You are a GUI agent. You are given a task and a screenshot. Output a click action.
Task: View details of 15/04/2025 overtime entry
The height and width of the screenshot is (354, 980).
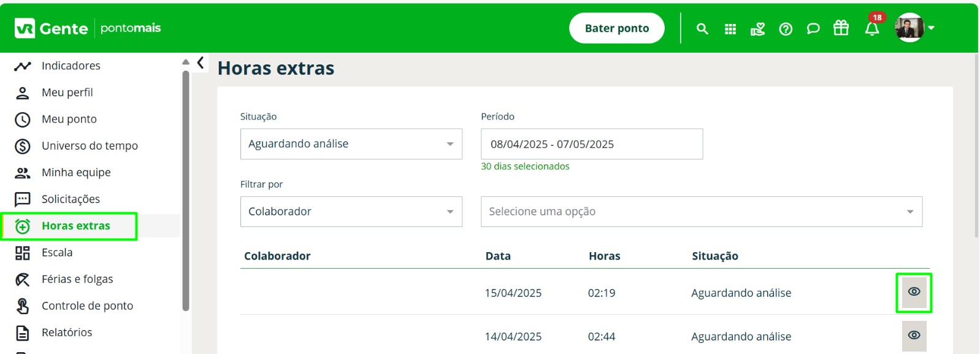pos(914,292)
